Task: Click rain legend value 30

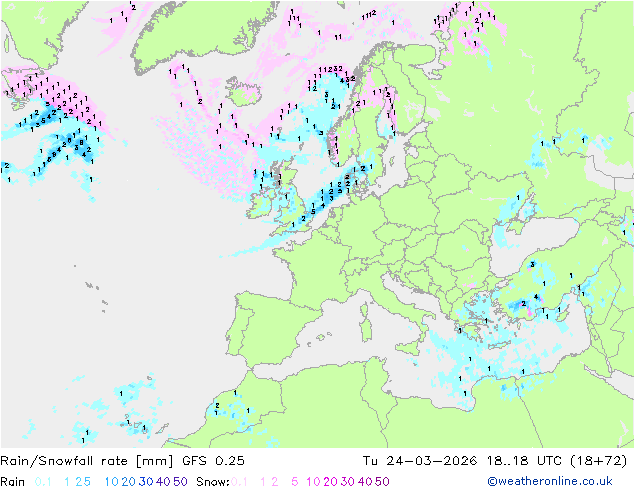Action: pyautogui.click(x=146, y=482)
